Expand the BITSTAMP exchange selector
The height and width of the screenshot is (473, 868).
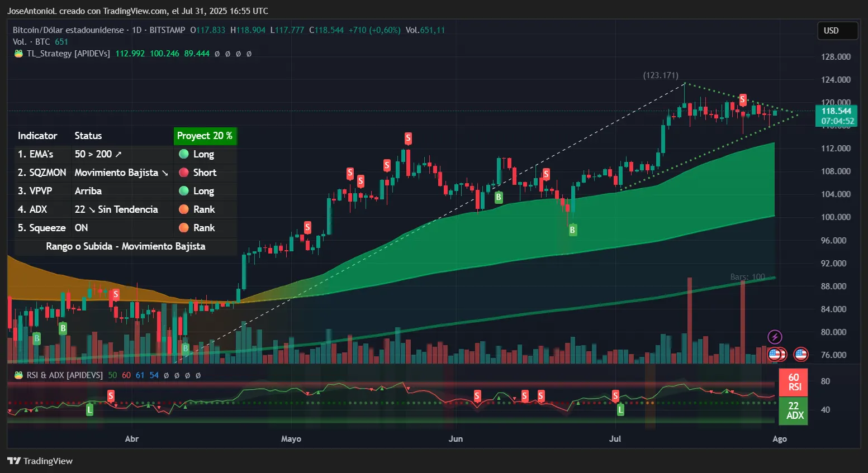(167, 30)
